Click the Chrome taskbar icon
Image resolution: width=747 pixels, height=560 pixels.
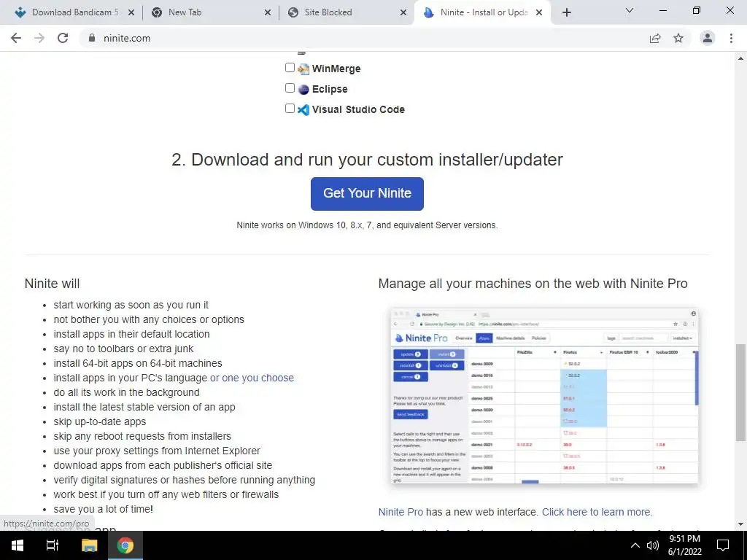[x=125, y=545]
